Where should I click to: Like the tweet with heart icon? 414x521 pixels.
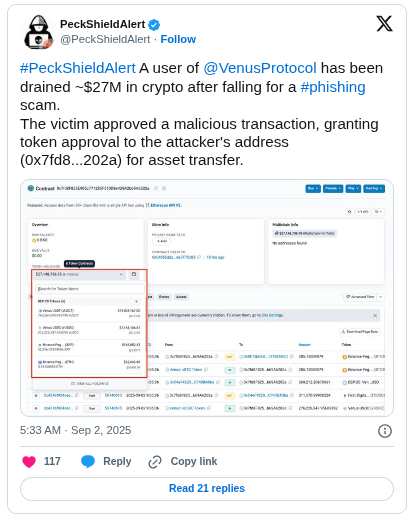[x=29, y=461]
